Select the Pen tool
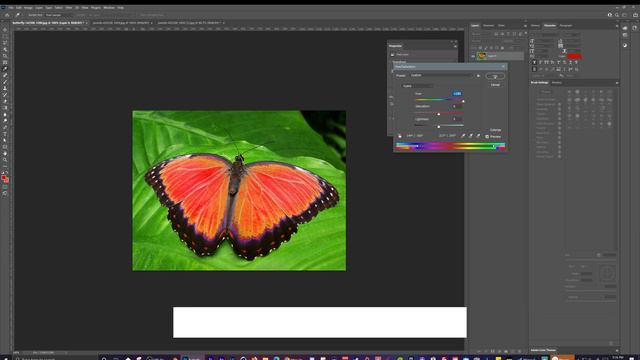The height and width of the screenshot is (360, 640). tap(5, 127)
